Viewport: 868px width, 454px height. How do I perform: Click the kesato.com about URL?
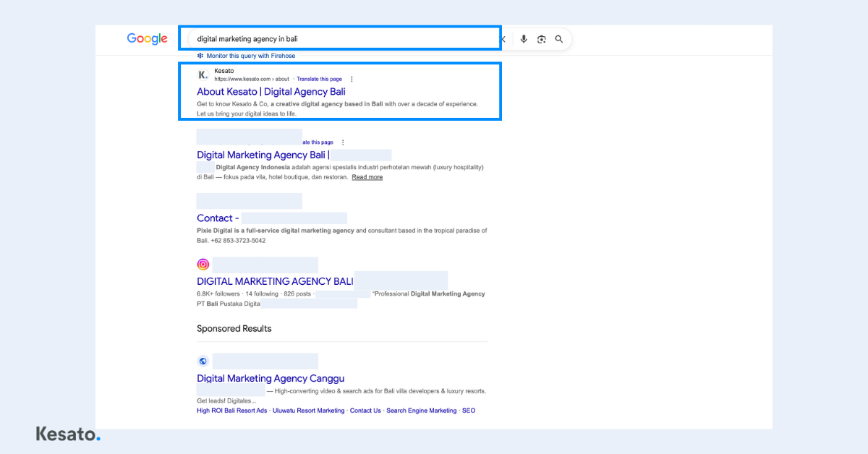point(252,79)
